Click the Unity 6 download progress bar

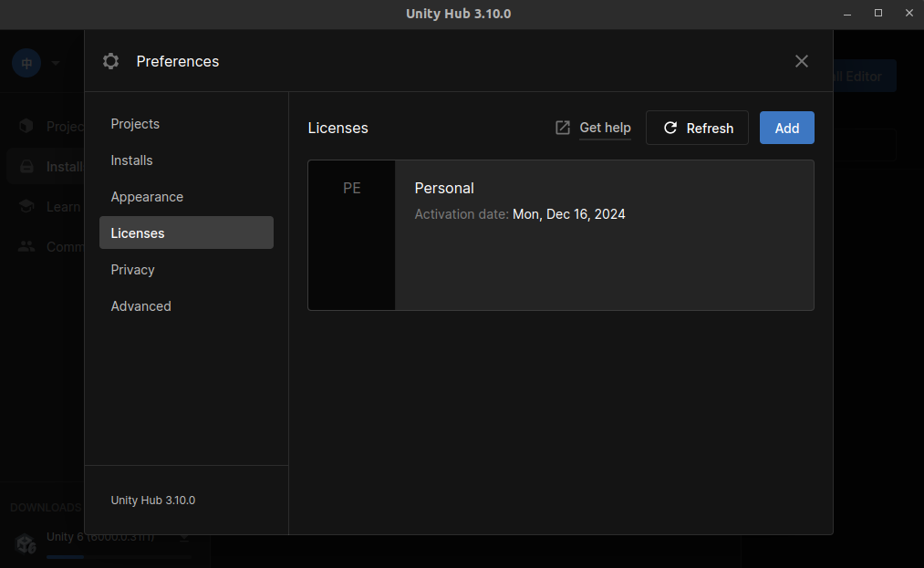pos(119,556)
